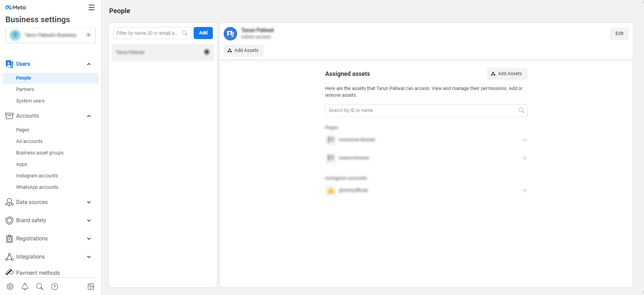The image size is (644, 295).
Task: Expand the first page asset row arrow
Action: point(524,140)
